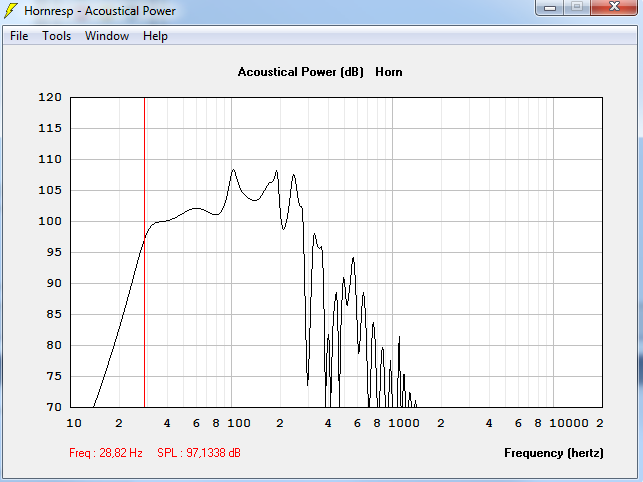The image size is (643, 482).
Task: Open the File menu
Action: pos(19,36)
